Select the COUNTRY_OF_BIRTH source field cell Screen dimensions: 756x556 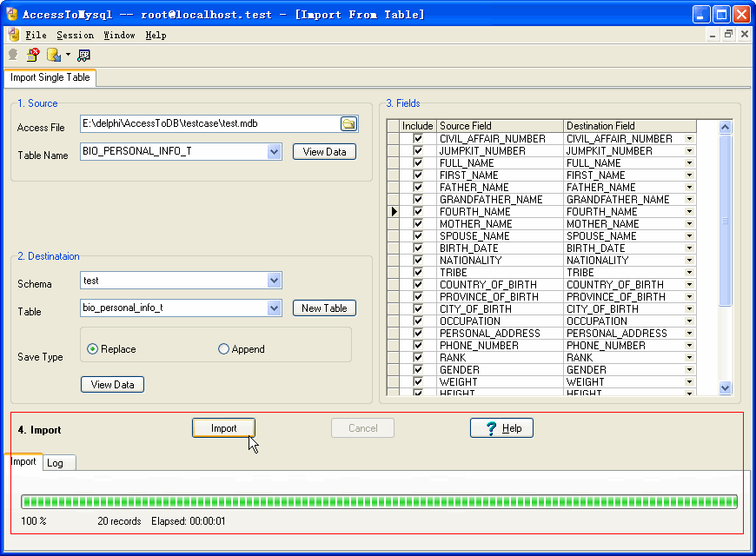coord(500,285)
